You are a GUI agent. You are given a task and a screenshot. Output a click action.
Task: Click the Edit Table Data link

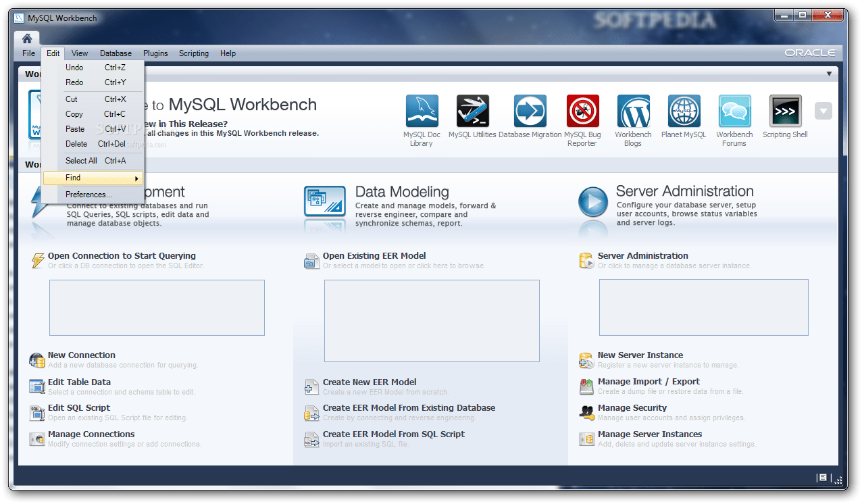(x=79, y=382)
